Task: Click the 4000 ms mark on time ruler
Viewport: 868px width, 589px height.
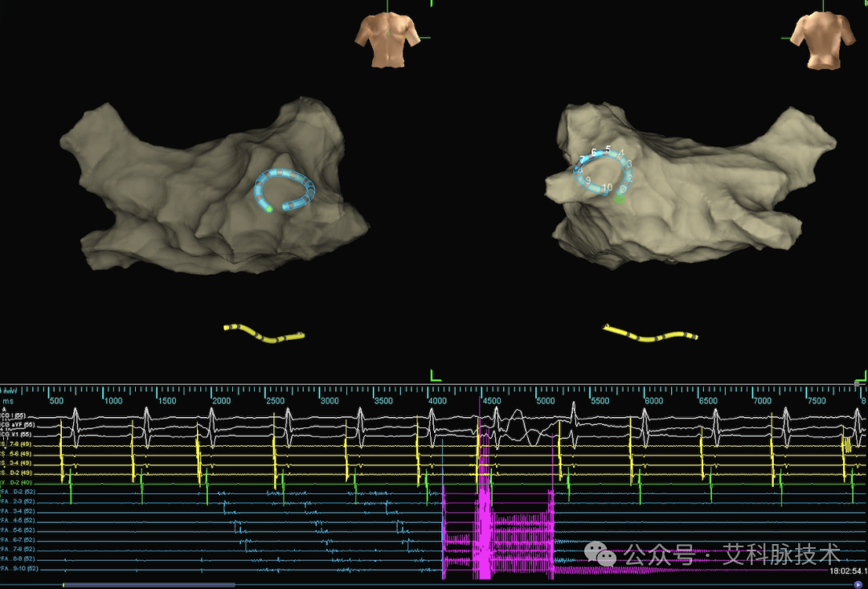Action: pyautogui.click(x=437, y=401)
